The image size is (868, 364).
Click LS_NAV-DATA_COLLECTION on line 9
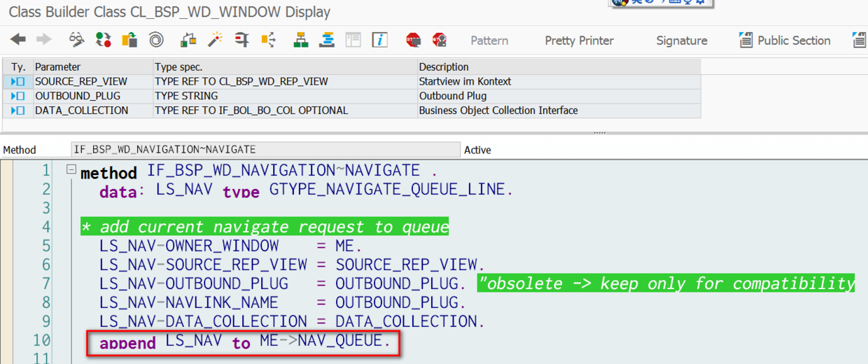coord(203,322)
